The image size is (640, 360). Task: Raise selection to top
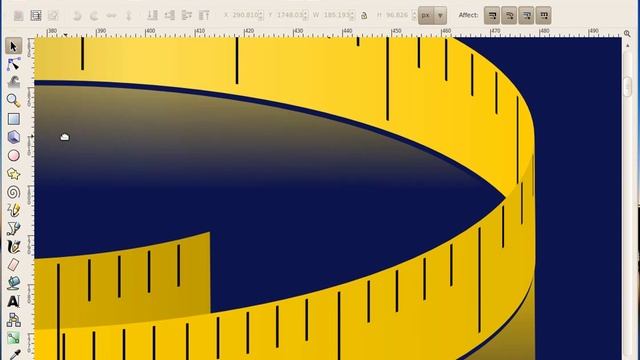click(204, 16)
